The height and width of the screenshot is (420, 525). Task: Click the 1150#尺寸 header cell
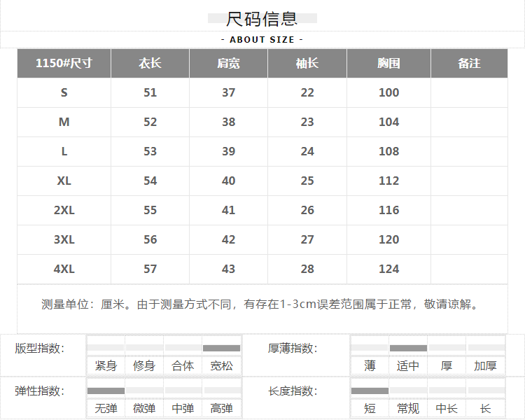pos(64,64)
